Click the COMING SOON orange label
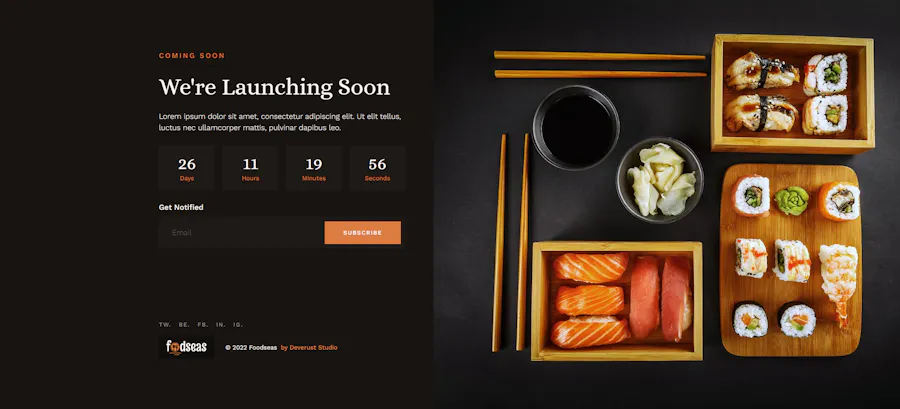Image resolution: width=900 pixels, height=409 pixels. pos(192,56)
